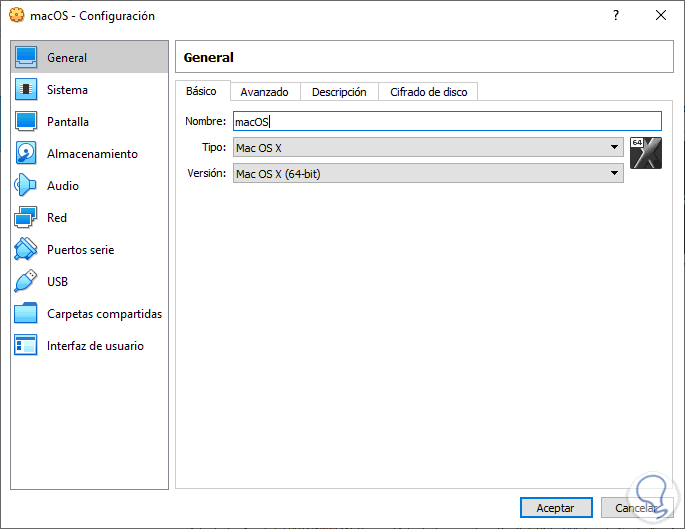Expand the Tipo dropdown
This screenshot has width=685, height=529.
(x=427, y=148)
